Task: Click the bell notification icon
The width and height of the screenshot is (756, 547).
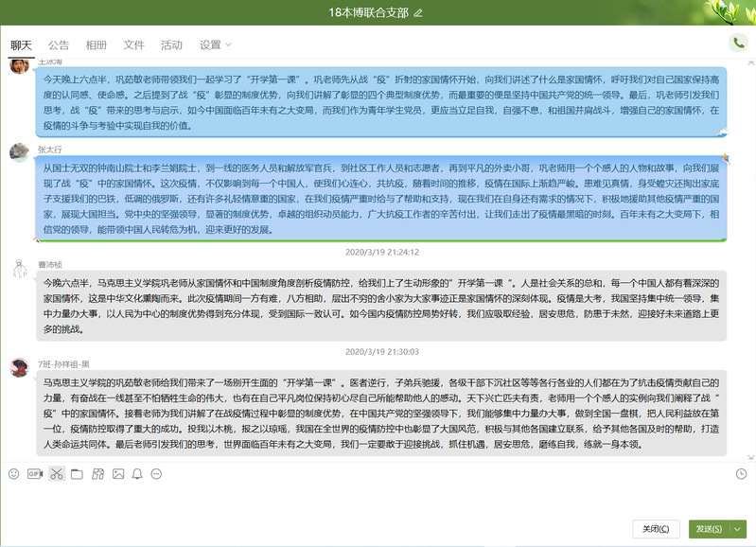Action: click(x=137, y=473)
